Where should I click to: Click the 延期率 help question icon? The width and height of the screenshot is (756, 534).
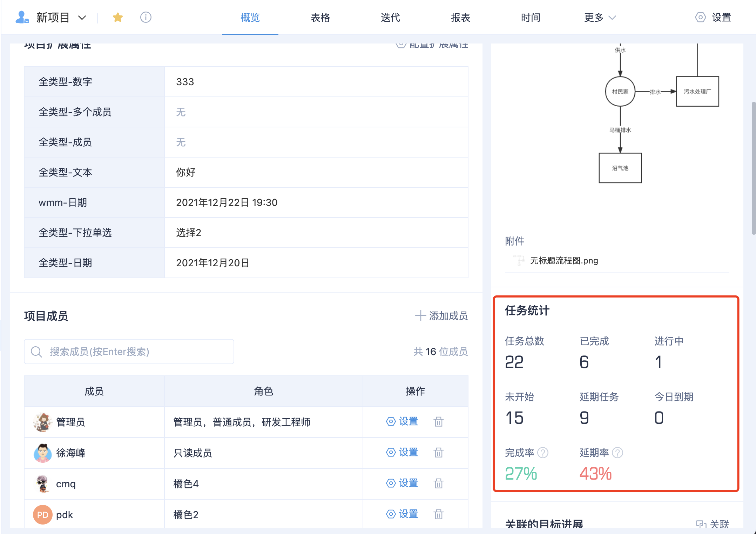click(617, 453)
